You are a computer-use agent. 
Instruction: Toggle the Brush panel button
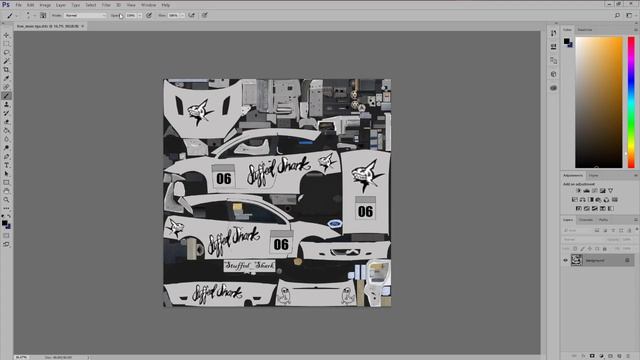click(43, 15)
